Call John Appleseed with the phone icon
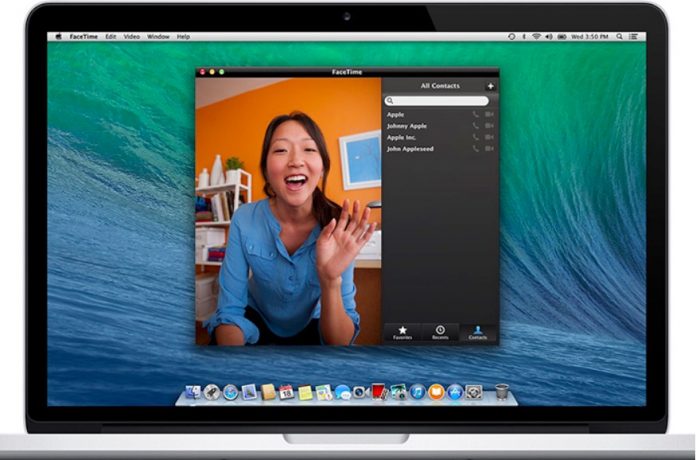The width and height of the screenshot is (696, 460). point(475,149)
